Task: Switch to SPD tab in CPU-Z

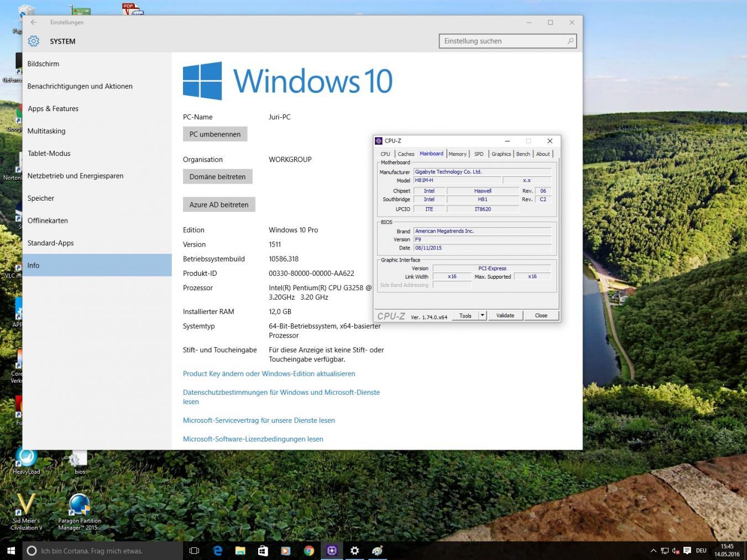Action: coord(479,154)
